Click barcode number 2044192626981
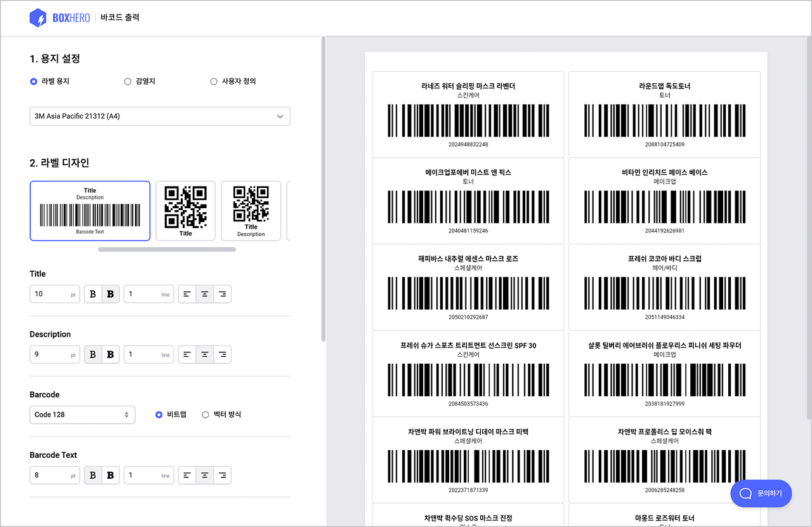The width and height of the screenshot is (812, 527). 664,230
